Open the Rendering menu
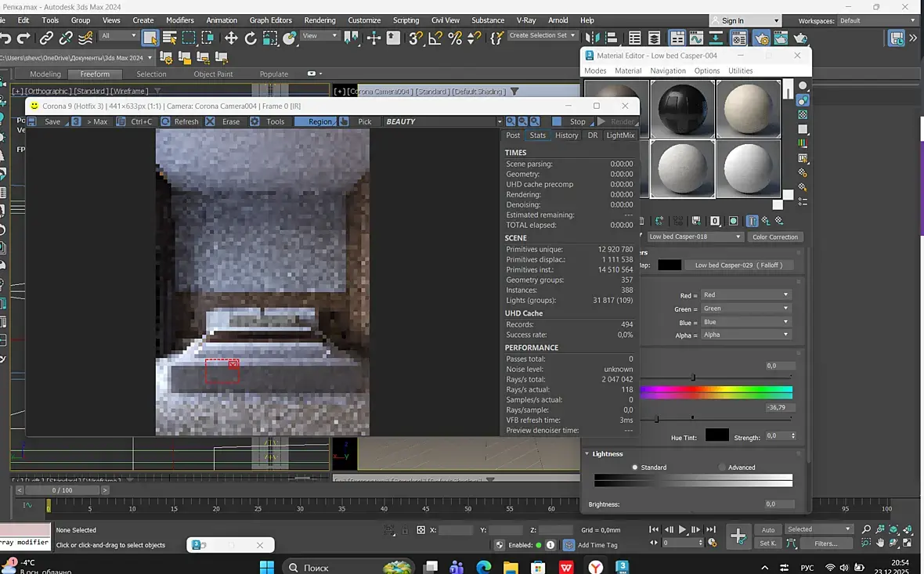The height and width of the screenshot is (574, 924). [319, 20]
